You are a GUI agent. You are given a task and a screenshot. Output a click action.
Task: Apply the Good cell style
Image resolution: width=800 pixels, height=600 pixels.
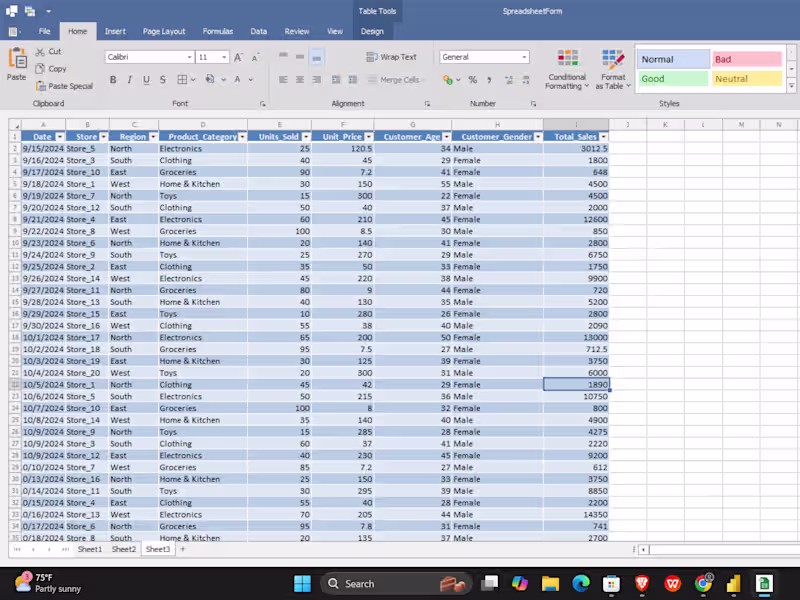coord(671,78)
